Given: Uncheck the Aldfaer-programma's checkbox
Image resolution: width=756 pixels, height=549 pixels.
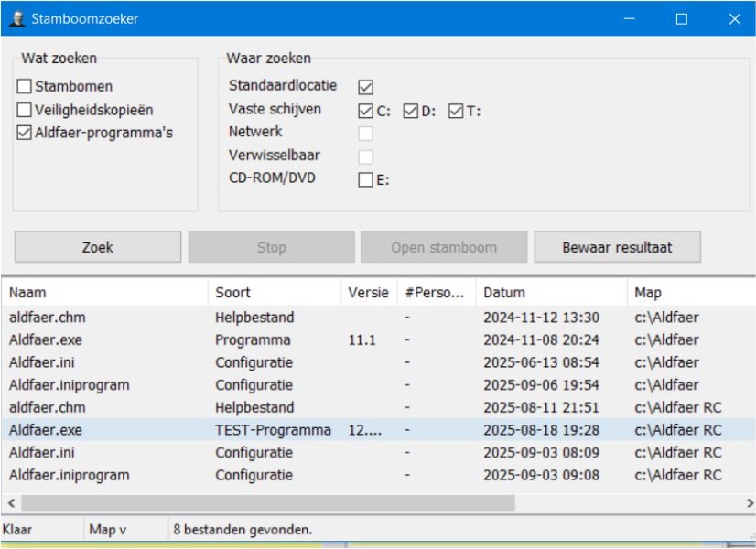Looking at the screenshot, I should pyautogui.click(x=24, y=134).
